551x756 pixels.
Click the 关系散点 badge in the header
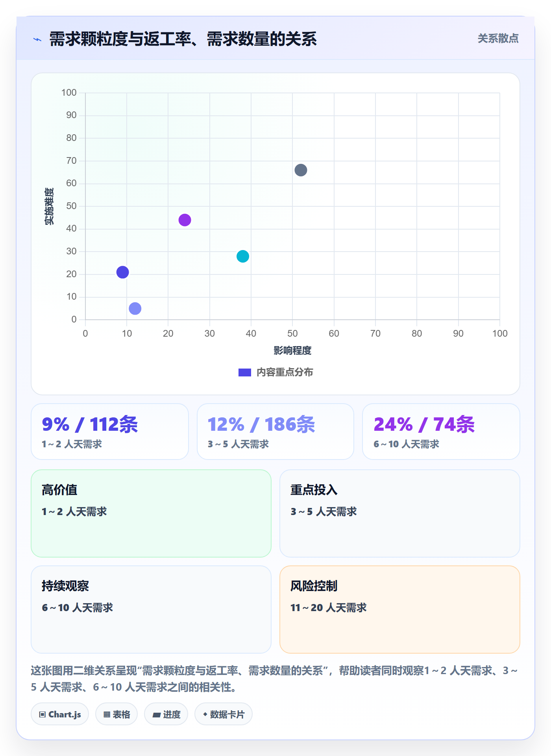498,39
